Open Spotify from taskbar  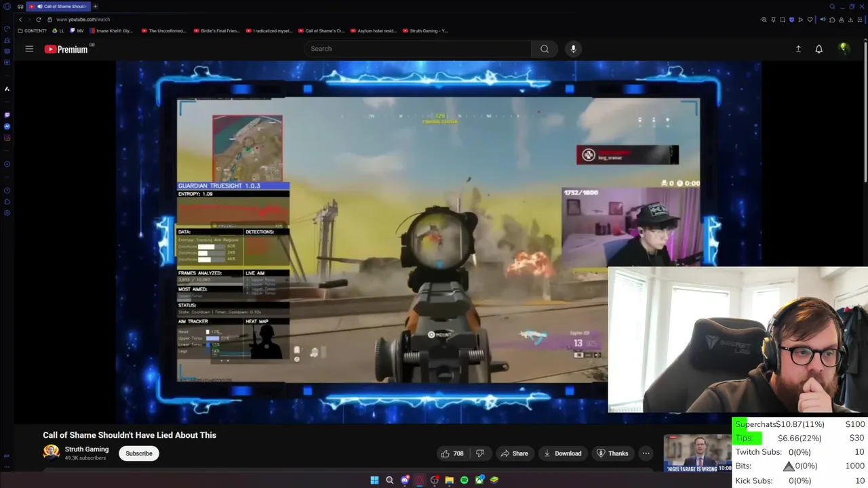click(464, 480)
